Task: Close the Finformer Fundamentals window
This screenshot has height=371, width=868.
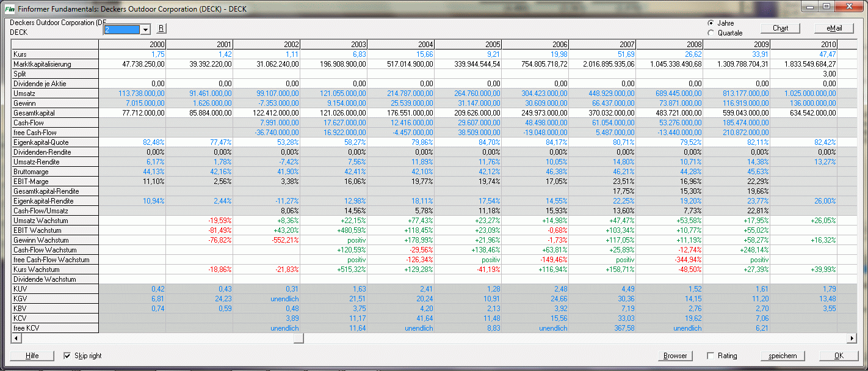Action: point(848,7)
